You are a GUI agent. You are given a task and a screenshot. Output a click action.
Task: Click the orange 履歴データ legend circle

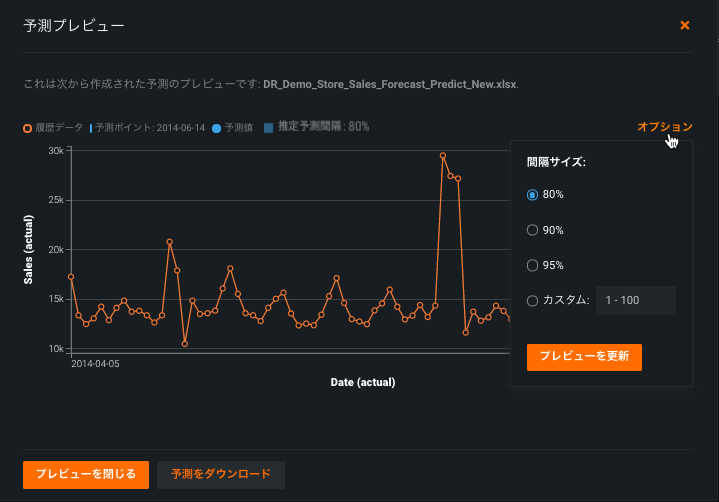click(27, 128)
